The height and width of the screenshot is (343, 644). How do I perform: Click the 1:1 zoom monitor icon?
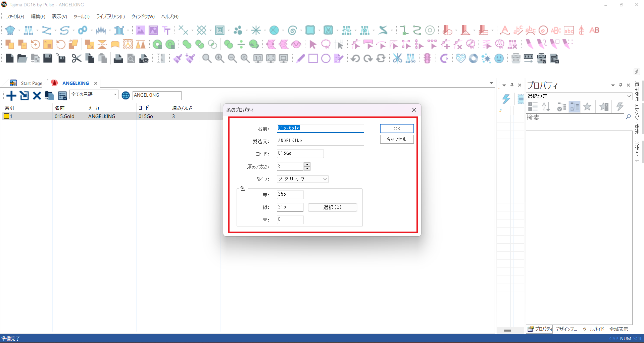(258, 58)
